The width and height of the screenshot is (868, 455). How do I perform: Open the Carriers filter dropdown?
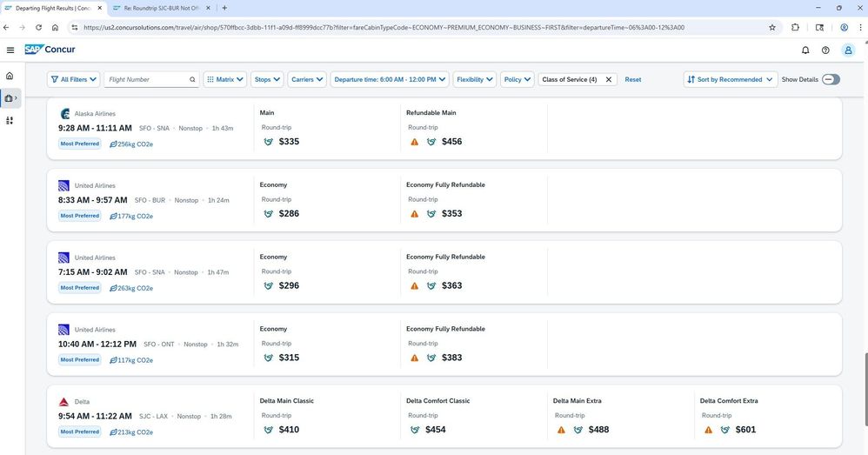(x=307, y=80)
